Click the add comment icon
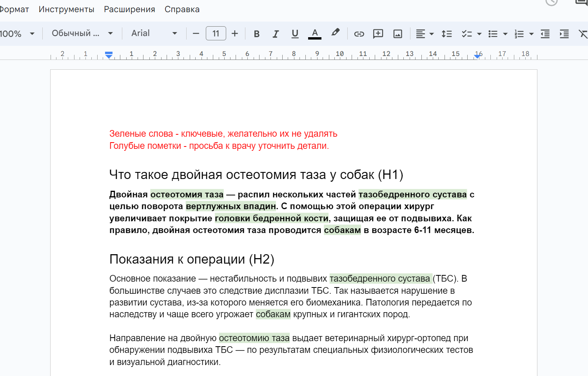588x376 pixels. click(x=378, y=34)
